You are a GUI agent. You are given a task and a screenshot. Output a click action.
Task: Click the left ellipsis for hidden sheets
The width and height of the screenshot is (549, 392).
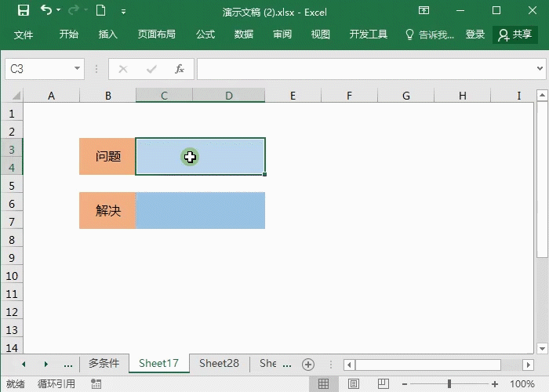point(68,365)
